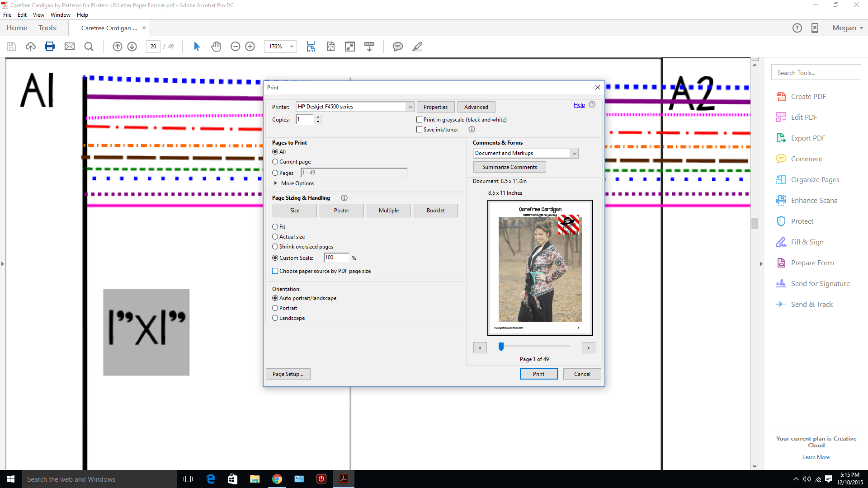Open the Window menu
Viewport: 868px width, 488px height.
[x=60, y=15]
